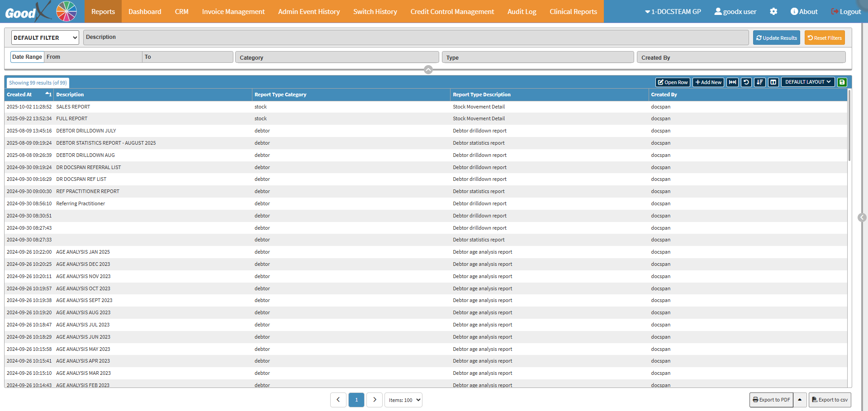This screenshot has width=868, height=411.
Task: Click the reset grid layout icon
Action: click(x=746, y=82)
